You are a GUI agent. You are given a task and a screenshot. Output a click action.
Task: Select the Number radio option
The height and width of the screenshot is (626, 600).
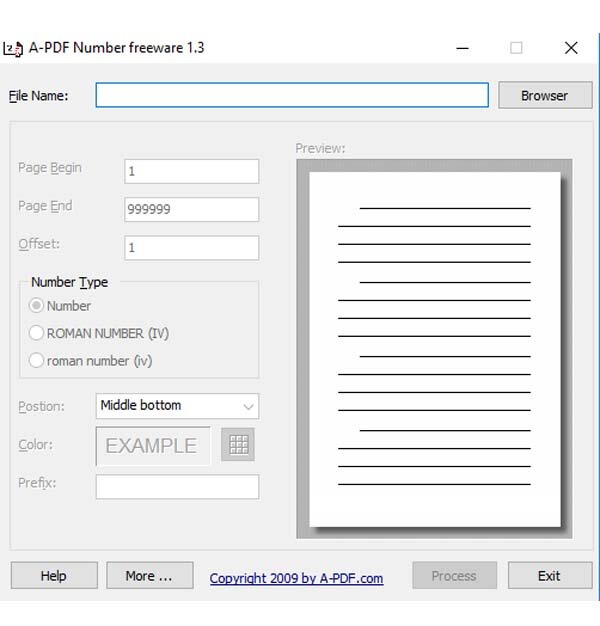[60, 306]
